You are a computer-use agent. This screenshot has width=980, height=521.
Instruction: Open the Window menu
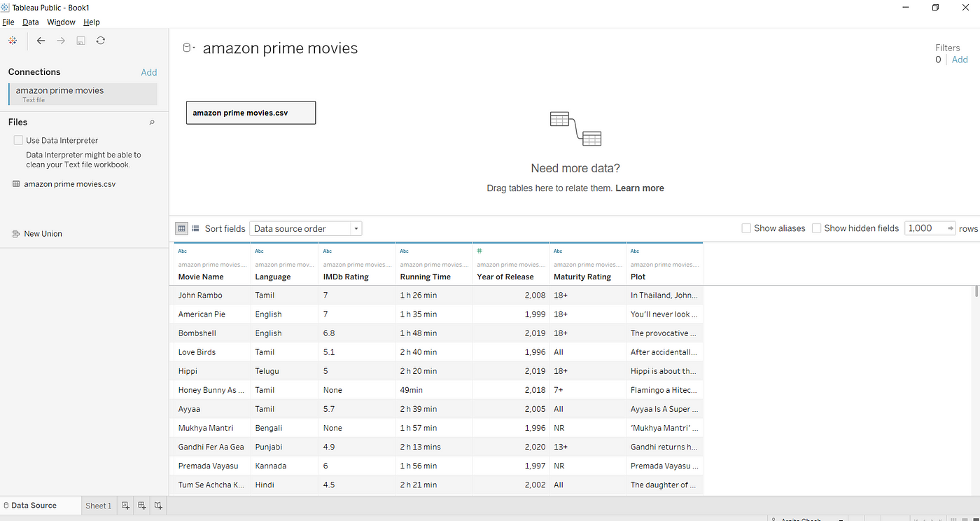coord(62,22)
